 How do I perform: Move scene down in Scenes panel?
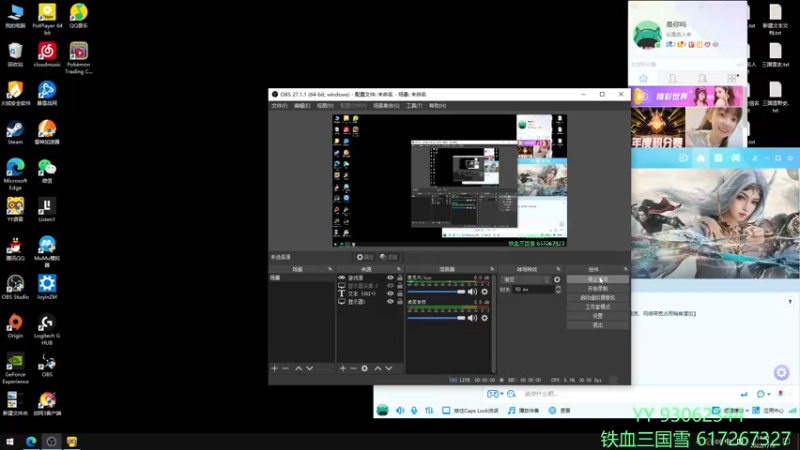[310, 368]
